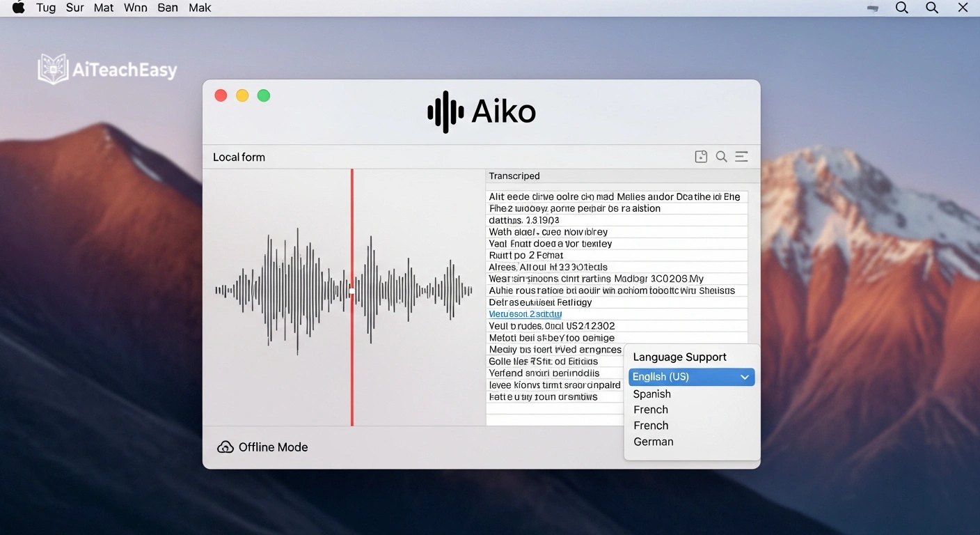
Task: Click the Offline Mode label
Action: tap(273, 447)
